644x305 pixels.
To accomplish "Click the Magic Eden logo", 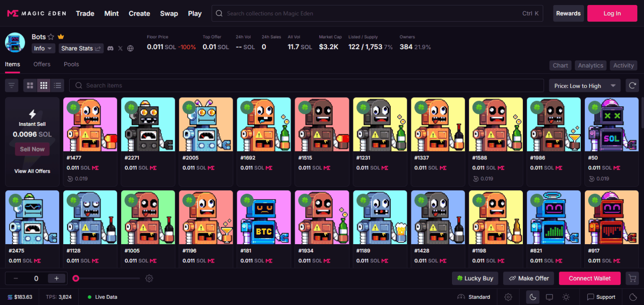I will coord(36,13).
